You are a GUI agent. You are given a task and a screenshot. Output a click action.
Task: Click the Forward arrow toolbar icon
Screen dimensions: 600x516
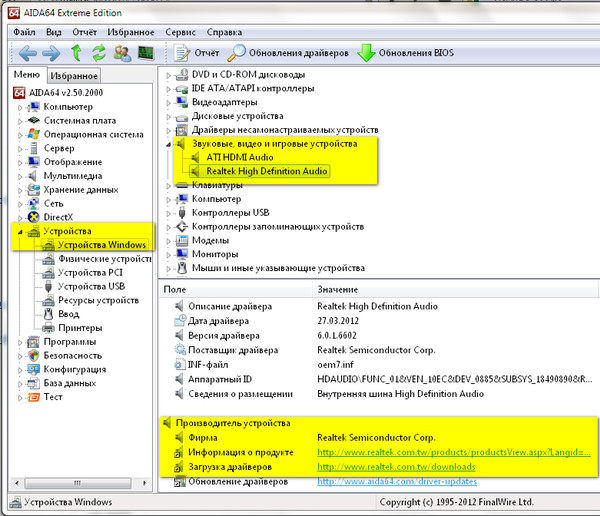[x=51, y=53]
